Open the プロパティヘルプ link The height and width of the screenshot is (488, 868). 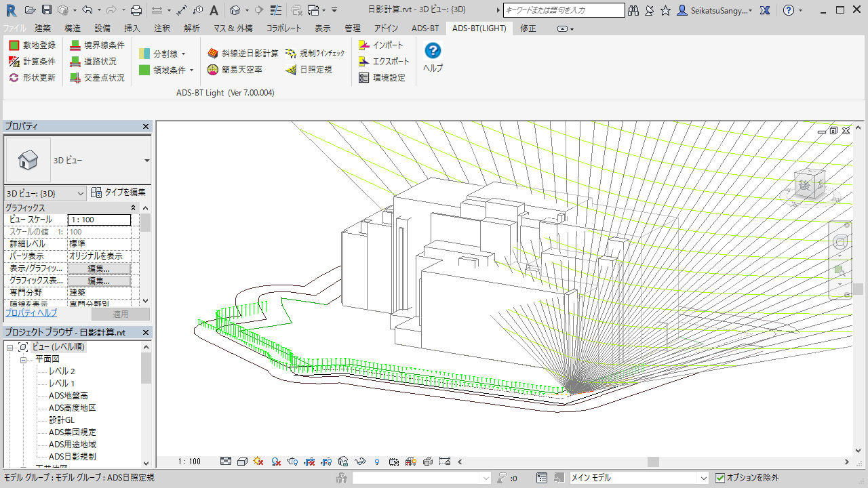click(x=31, y=313)
